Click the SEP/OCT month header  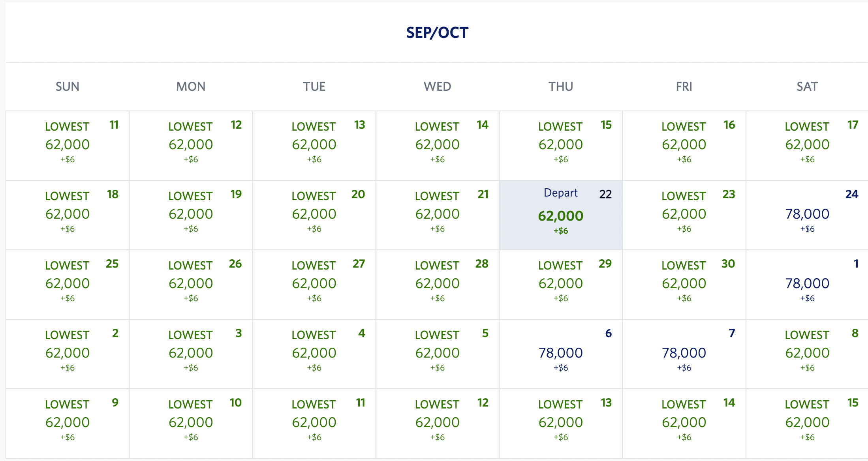(437, 32)
